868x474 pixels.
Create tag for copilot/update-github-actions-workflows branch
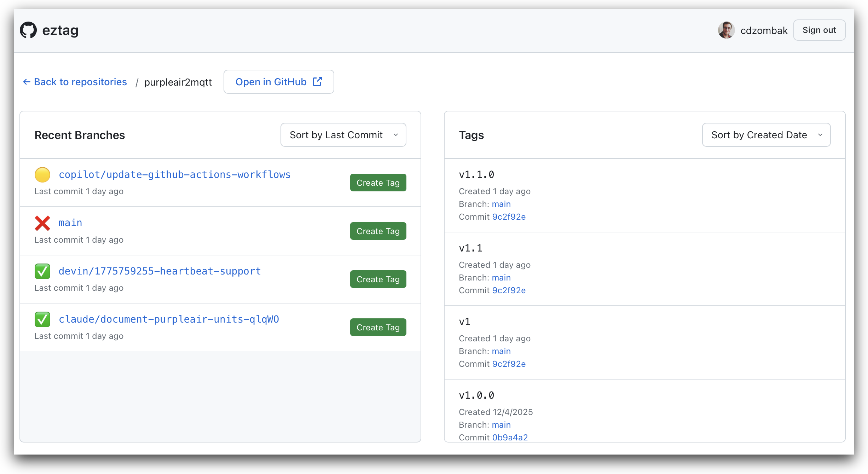[x=378, y=183]
